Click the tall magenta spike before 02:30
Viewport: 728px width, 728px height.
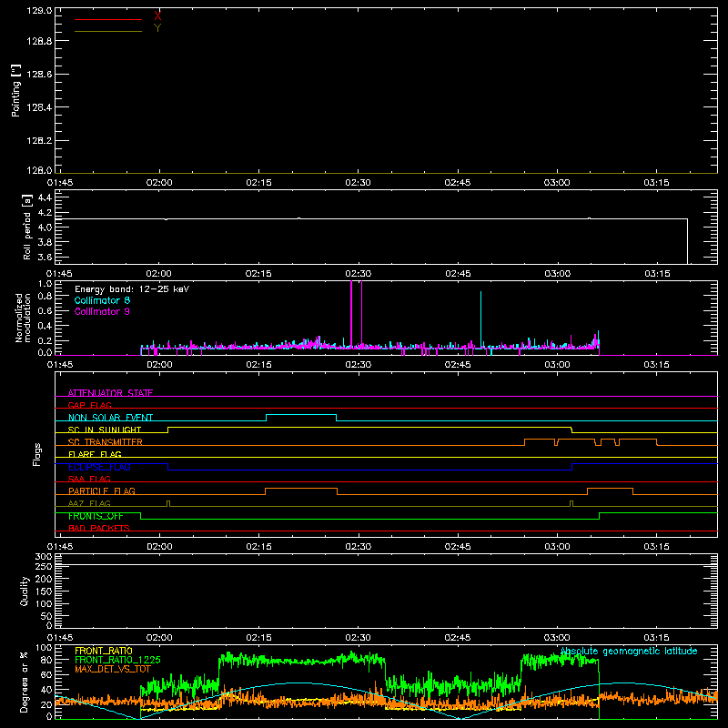coord(351,313)
